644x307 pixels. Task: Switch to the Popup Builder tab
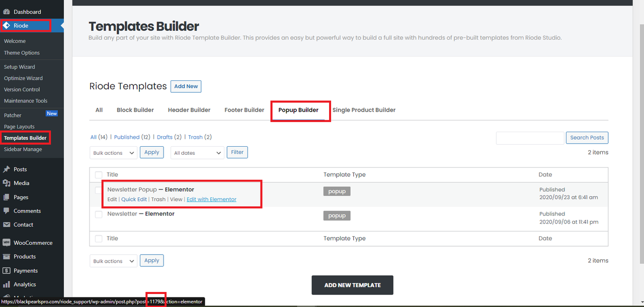(298, 110)
